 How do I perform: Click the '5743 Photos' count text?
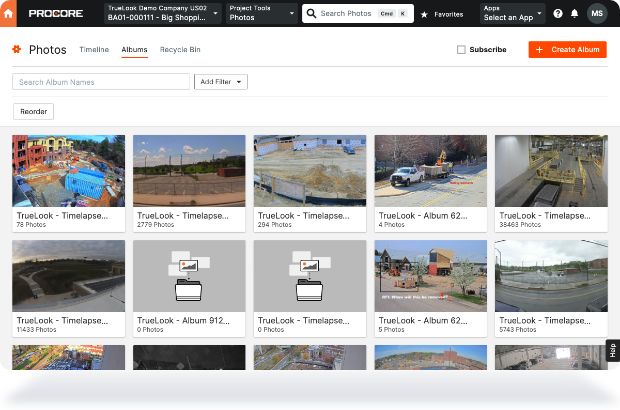tap(518, 329)
